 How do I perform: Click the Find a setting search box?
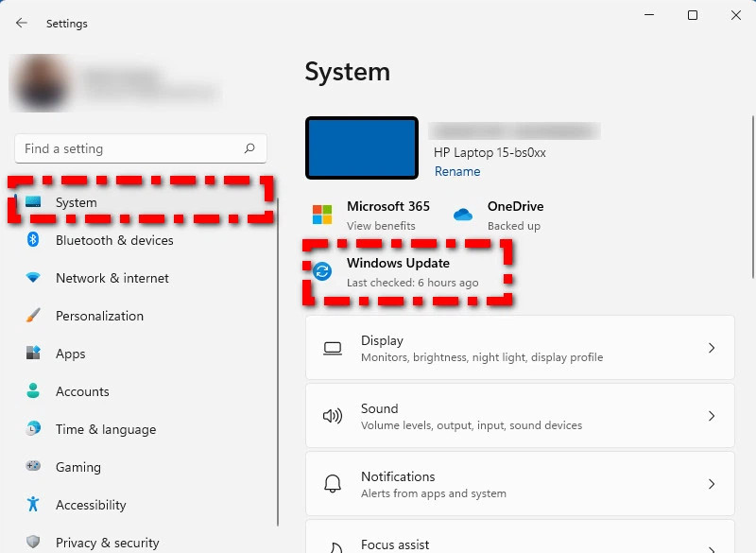pos(141,148)
